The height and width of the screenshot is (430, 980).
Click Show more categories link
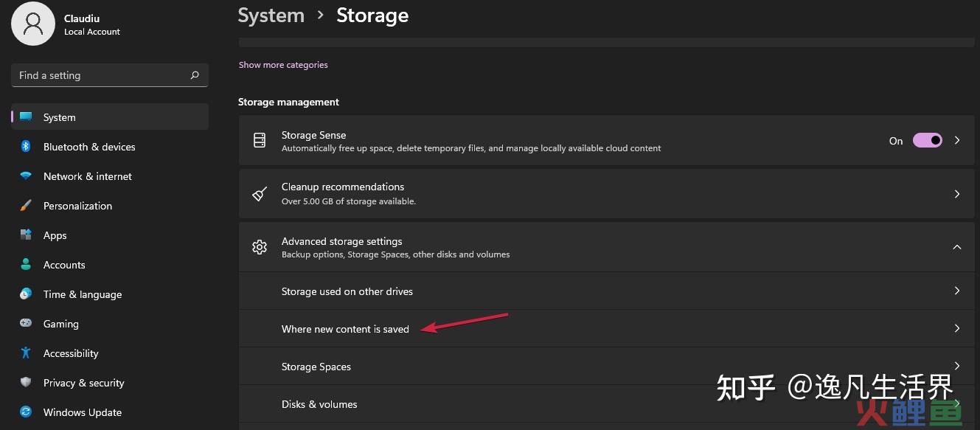point(283,65)
